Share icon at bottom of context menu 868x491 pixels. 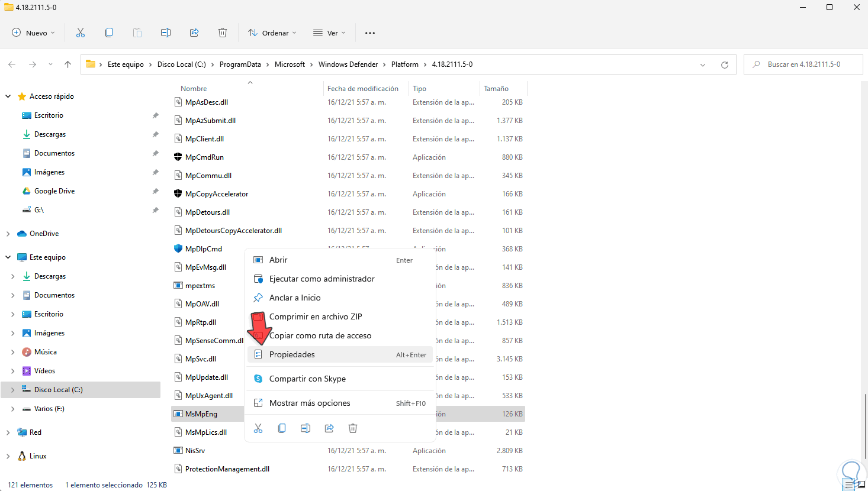(x=329, y=428)
